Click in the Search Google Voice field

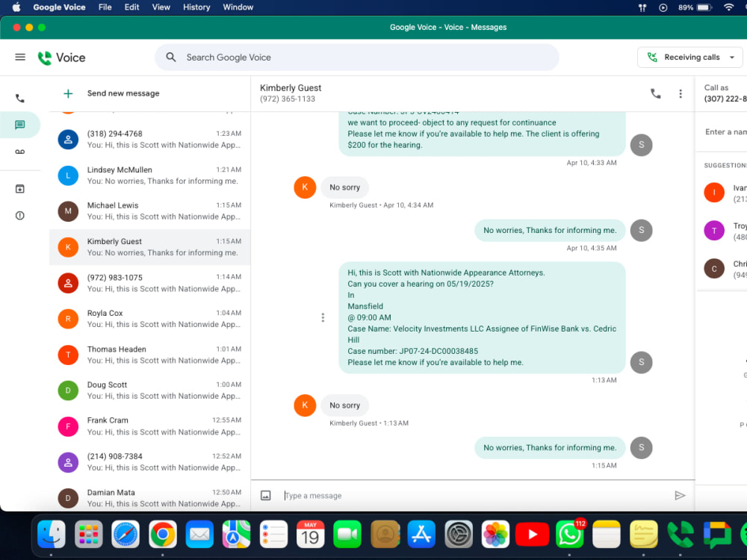coord(357,57)
